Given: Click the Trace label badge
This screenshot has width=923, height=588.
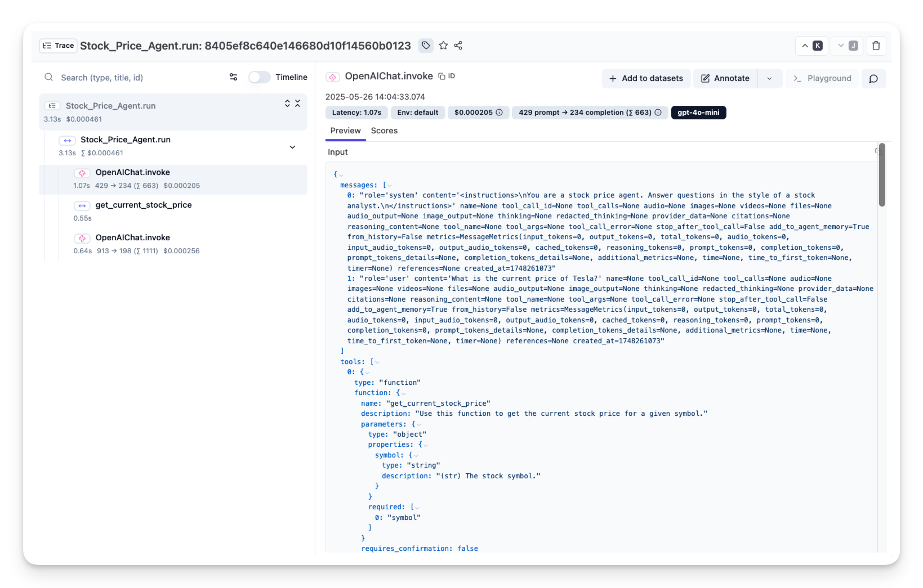Looking at the screenshot, I should [x=59, y=46].
